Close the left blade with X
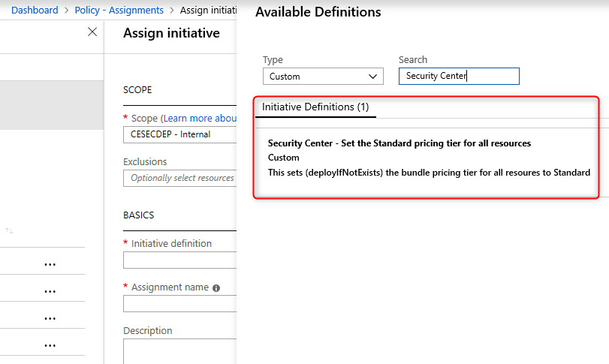 point(92,32)
